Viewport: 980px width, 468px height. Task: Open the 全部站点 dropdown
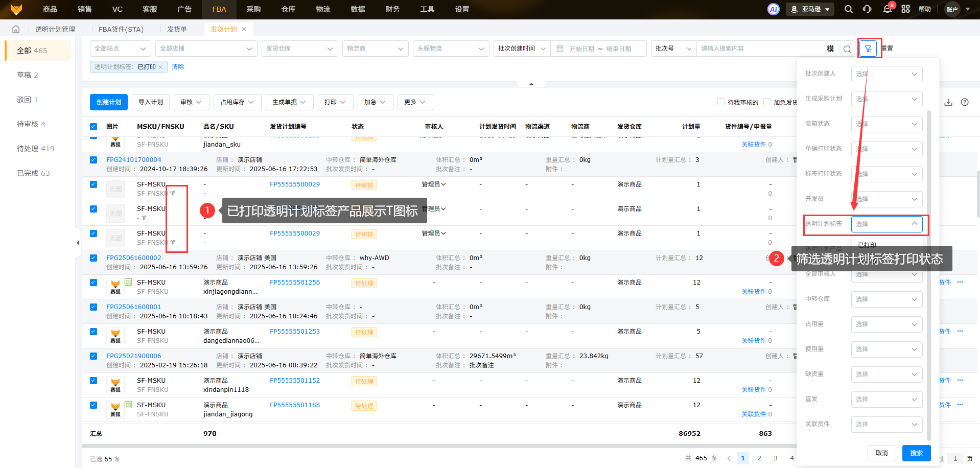coord(120,49)
